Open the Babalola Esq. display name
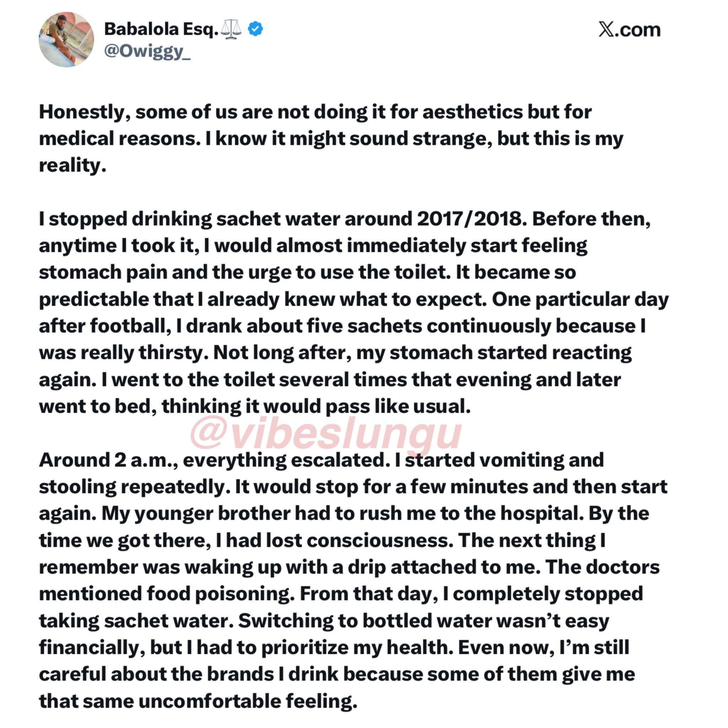Viewport: 728px width, 728px height. coord(161,29)
